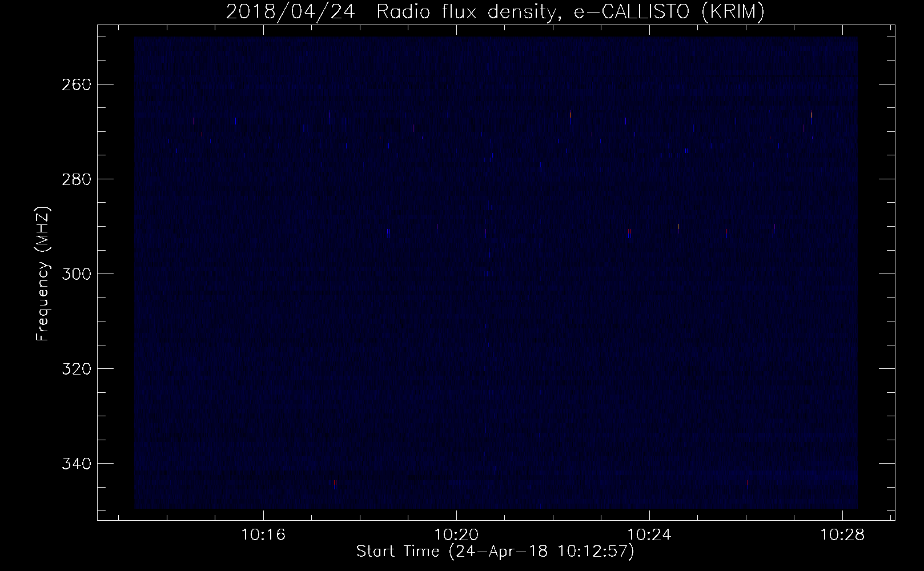Screen dimensions: 924x571
Task: Click the 10:28 time tick label
Action: point(842,535)
